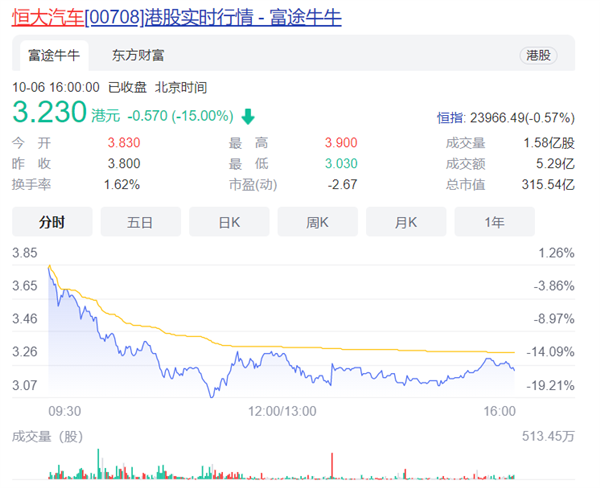Click the 最高 value 3.900
The image size is (600, 488).
(341, 143)
